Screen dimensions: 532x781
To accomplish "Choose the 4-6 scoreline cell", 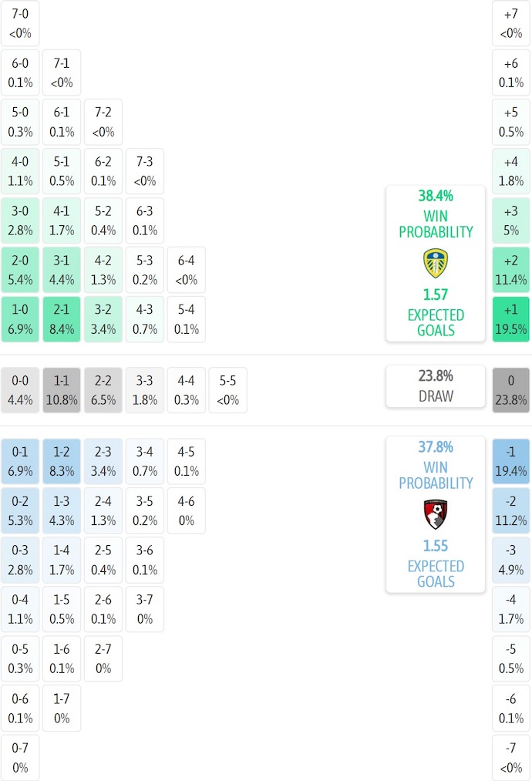I will (187, 510).
